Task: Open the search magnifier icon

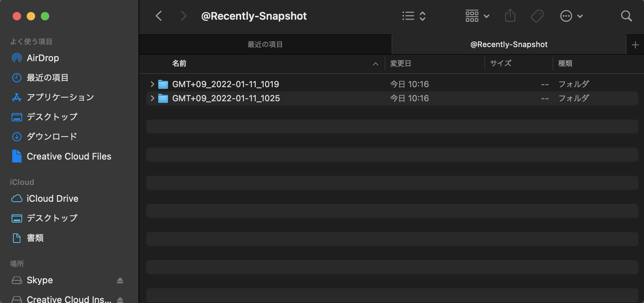Action: [x=626, y=16]
